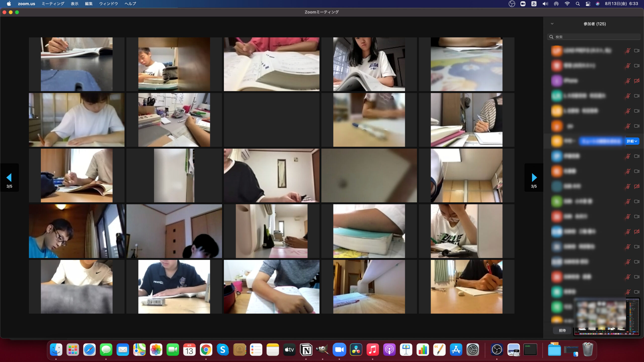Open Control Center in the menu bar
The image size is (644, 362).
tap(588, 4)
